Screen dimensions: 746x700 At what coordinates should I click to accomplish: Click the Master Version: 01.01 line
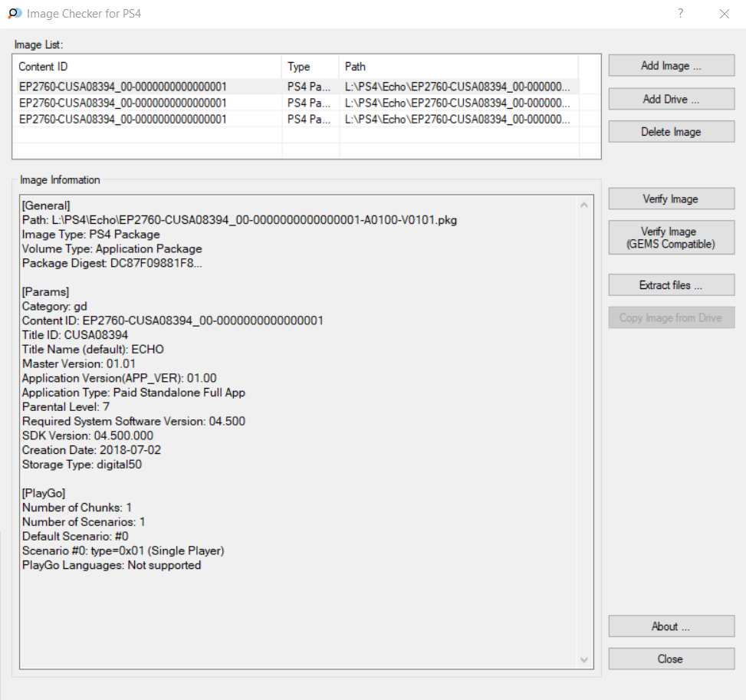coord(78,364)
